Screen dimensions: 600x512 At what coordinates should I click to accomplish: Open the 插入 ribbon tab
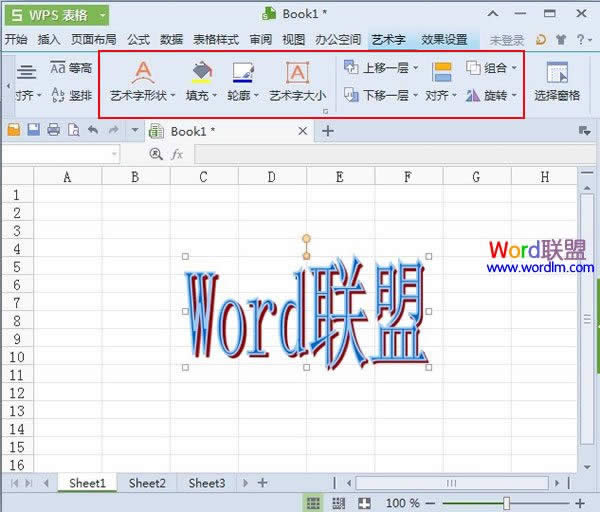point(49,39)
